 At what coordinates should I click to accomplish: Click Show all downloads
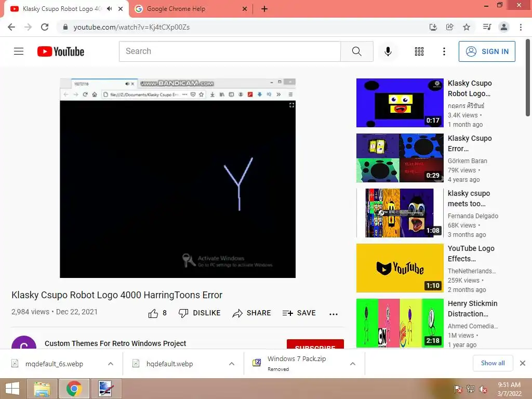point(493,363)
